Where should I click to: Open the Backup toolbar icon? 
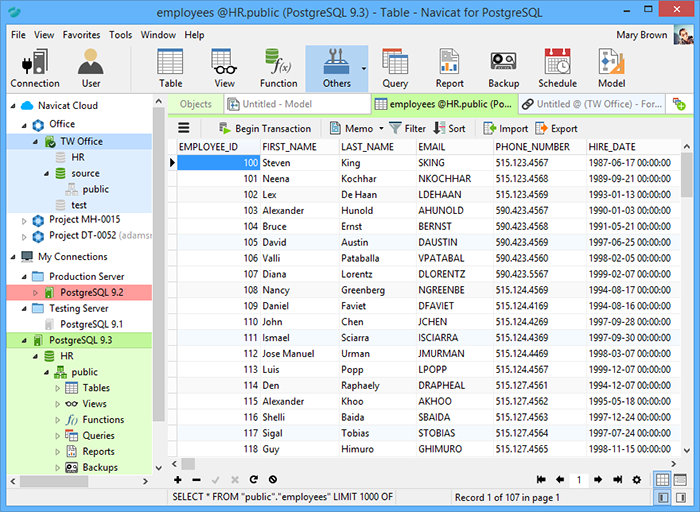[504, 68]
